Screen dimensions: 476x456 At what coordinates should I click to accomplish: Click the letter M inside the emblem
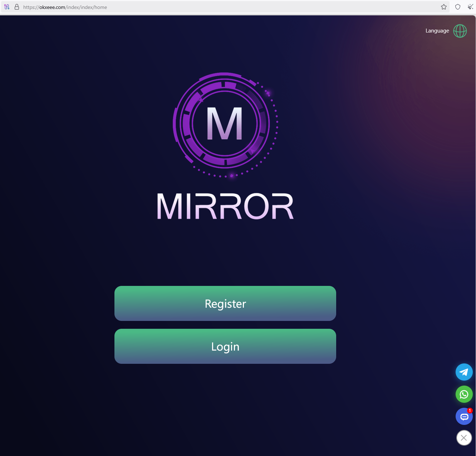(x=225, y=124)
